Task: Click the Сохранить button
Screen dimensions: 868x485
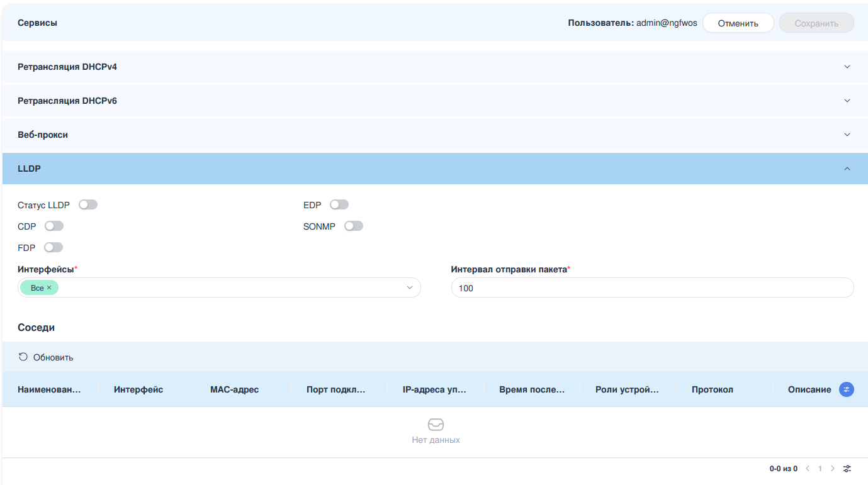Action: click(x=816, y=23)
